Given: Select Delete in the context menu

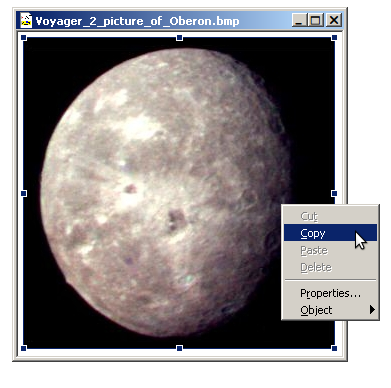Looking at the screenshot, I should [x=330, y=267].
